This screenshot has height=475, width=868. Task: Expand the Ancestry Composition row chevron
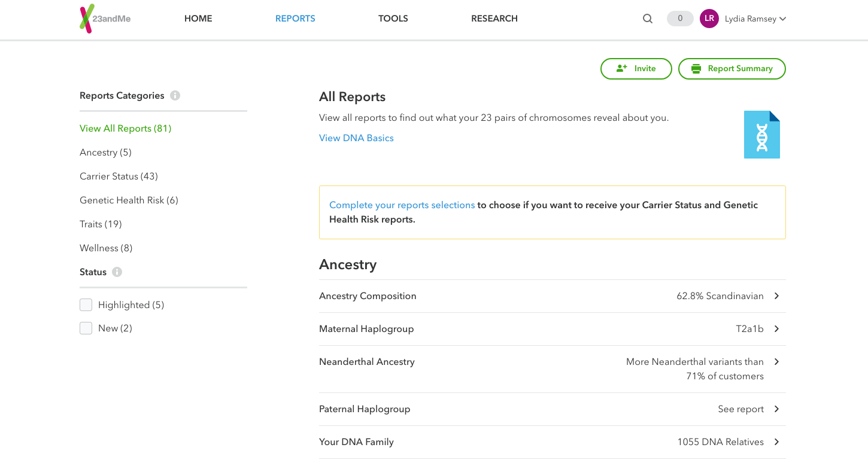776,296
